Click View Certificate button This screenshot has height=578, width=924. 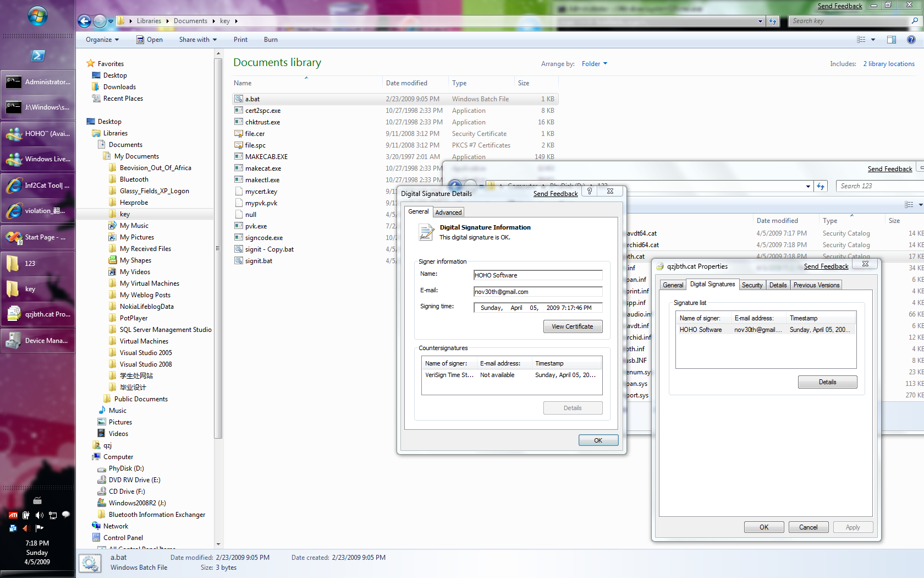coord(573,326)
